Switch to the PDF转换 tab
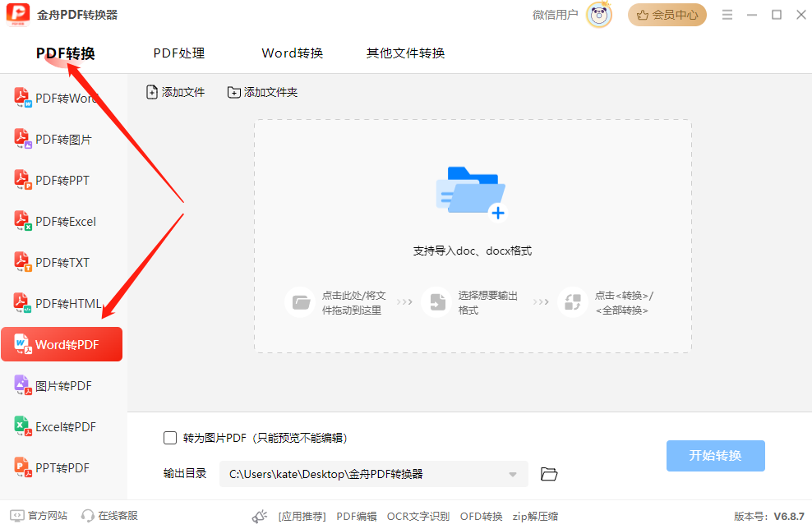Viewport: 812px width, 529px height. coord(65,53)
